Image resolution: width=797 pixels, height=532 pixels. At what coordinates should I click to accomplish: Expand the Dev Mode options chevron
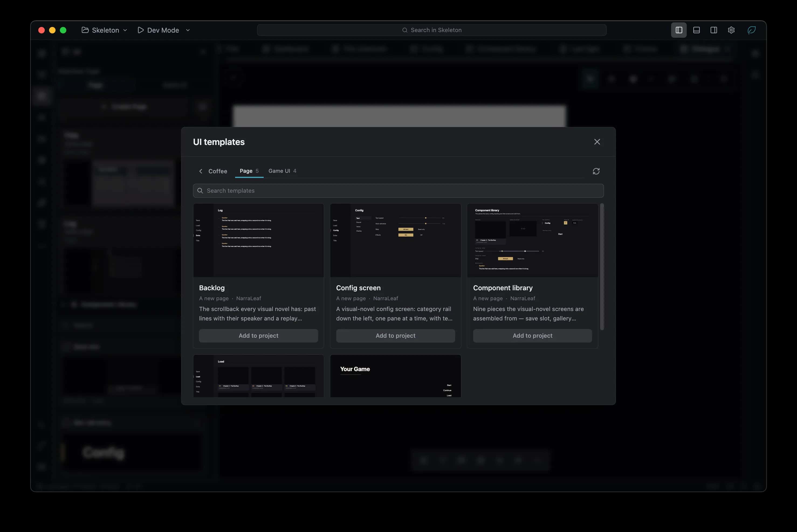point(188,30)
